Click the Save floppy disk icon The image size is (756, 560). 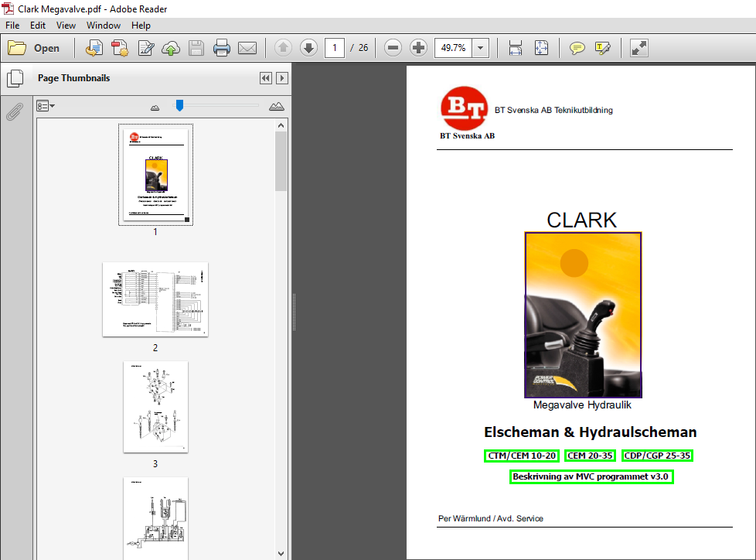click(x=196, y=48)
